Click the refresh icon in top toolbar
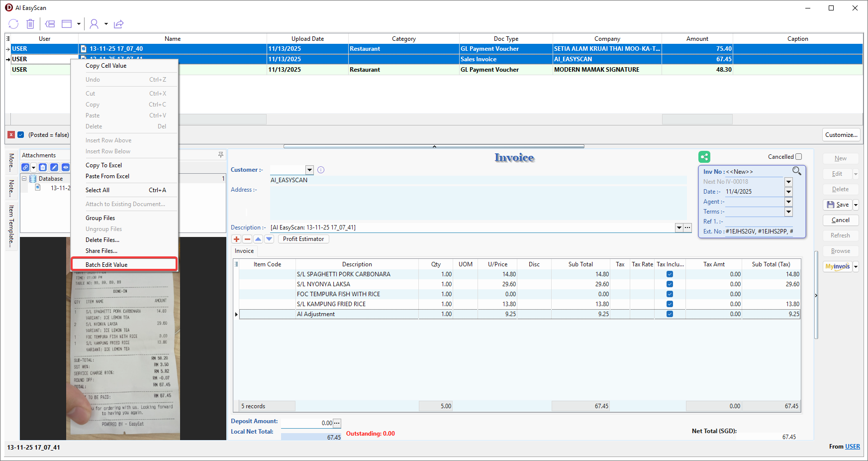 coord(13,24)
